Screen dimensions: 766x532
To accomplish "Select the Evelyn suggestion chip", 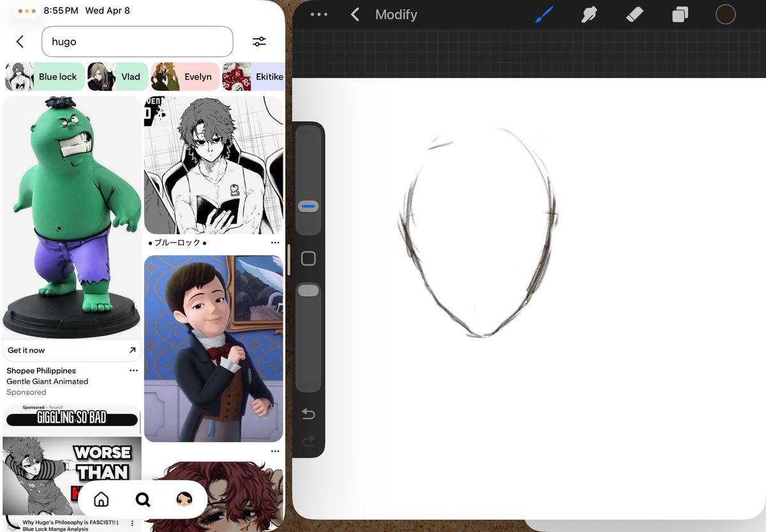I will coord(185,77).
